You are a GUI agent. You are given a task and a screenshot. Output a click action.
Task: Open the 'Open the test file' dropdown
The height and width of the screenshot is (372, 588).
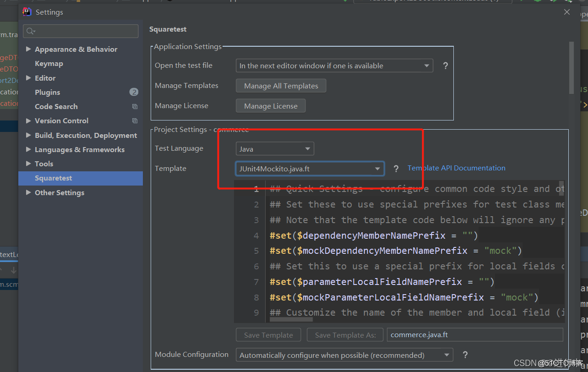pyautogui.click(x=334, y=66)
